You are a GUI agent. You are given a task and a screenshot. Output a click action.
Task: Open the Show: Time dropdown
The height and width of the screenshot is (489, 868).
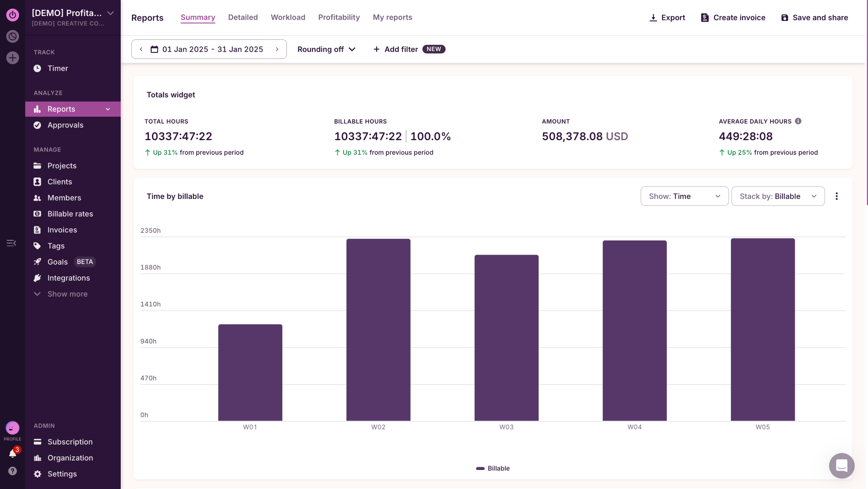click(684, 196)
